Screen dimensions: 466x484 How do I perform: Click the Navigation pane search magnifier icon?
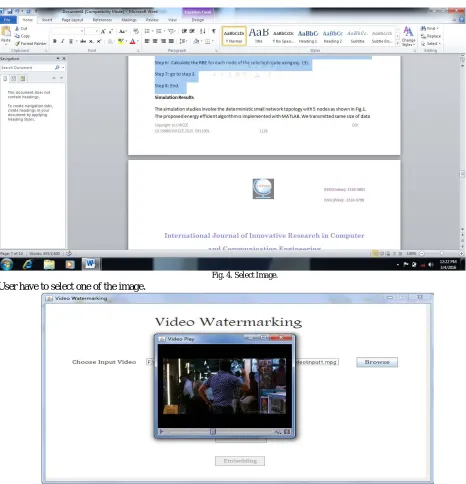[57, 68]
